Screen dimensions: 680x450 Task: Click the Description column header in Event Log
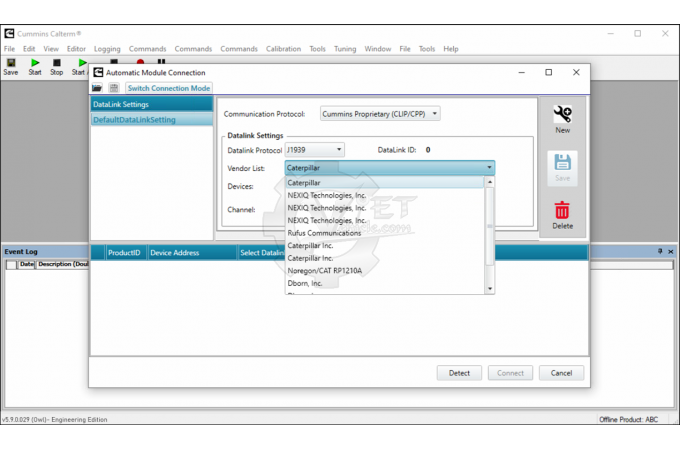click(x=62, y=264)
